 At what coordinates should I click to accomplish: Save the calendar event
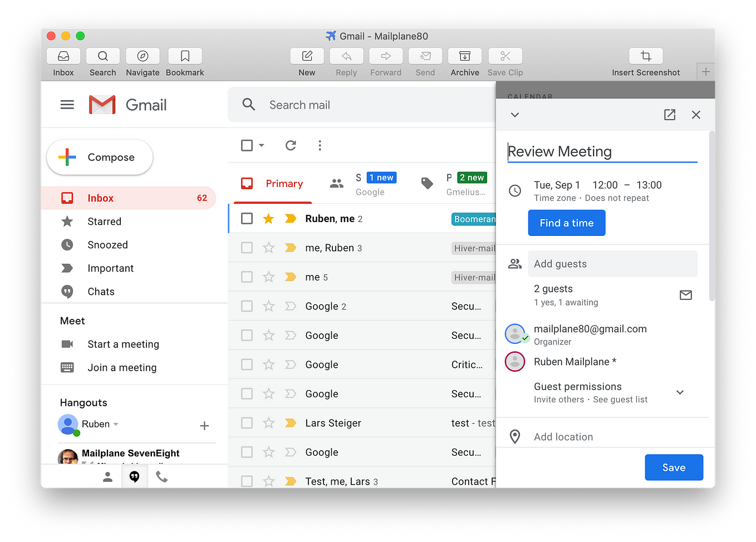(x=674, y=467)
